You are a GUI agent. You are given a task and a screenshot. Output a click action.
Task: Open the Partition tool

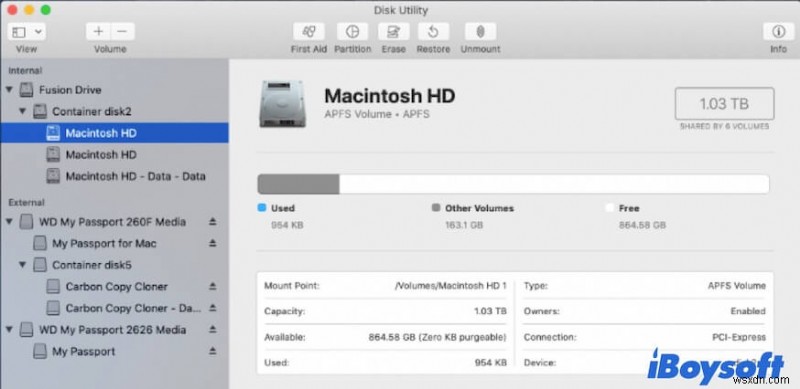(x=352, y=32)
